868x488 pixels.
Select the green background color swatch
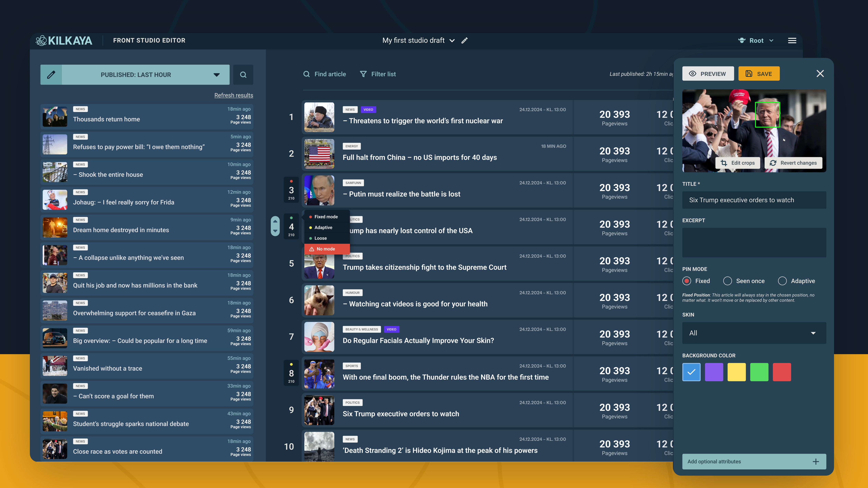point(759,372)
